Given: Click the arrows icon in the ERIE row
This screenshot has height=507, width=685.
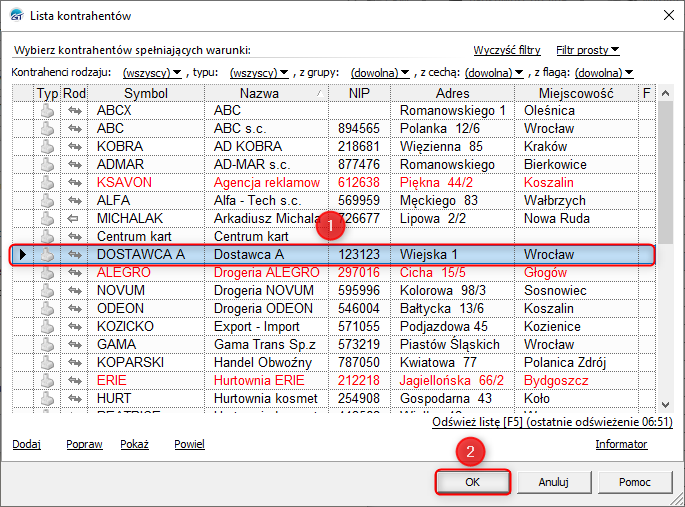Looking at the screenshot, I should 75,380.
